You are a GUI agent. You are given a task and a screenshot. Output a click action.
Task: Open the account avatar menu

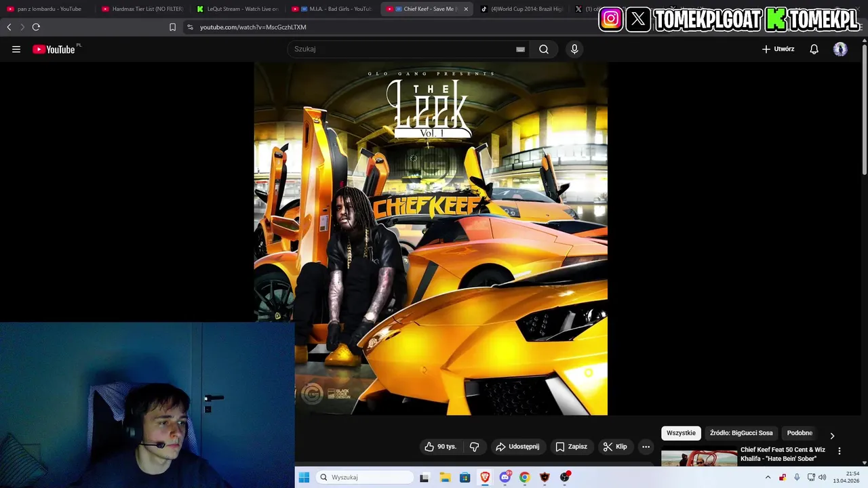[840, 49]
